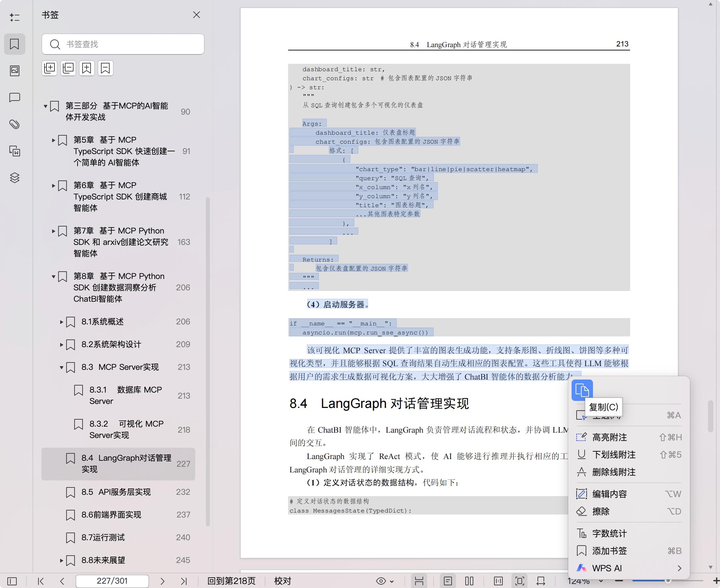This screenshot has width=720, height=588.
Task: Click the add bookmark icon
Action: (x=87, y=68)
